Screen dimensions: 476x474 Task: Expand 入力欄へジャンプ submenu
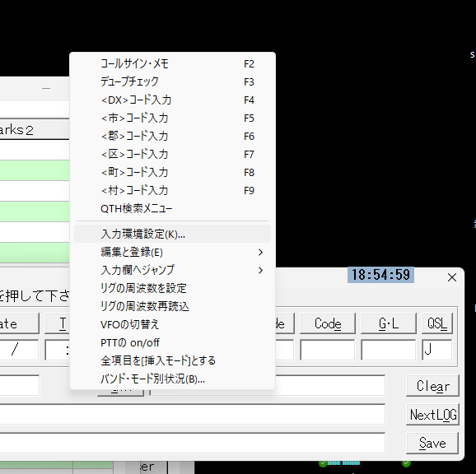click(172, 270)
